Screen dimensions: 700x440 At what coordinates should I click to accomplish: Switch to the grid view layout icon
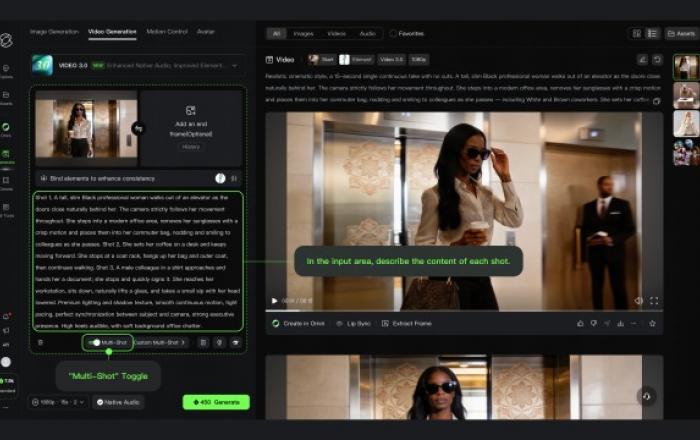point(636,33)
